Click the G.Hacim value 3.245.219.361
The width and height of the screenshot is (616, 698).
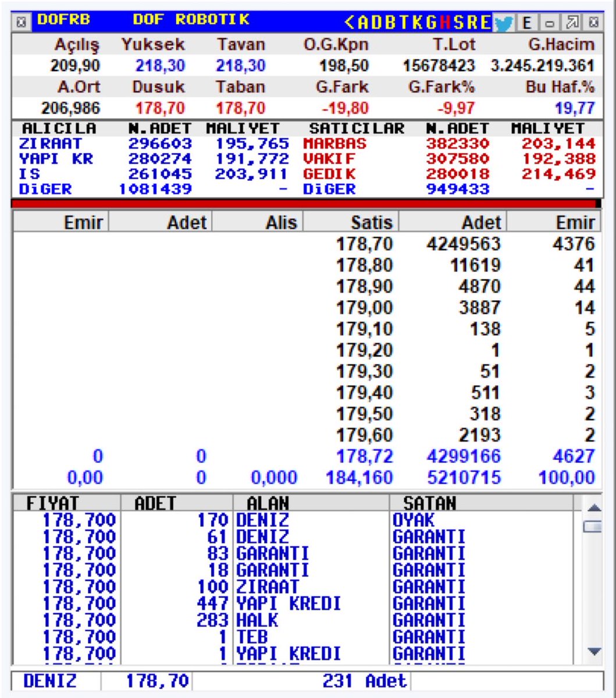543,66
